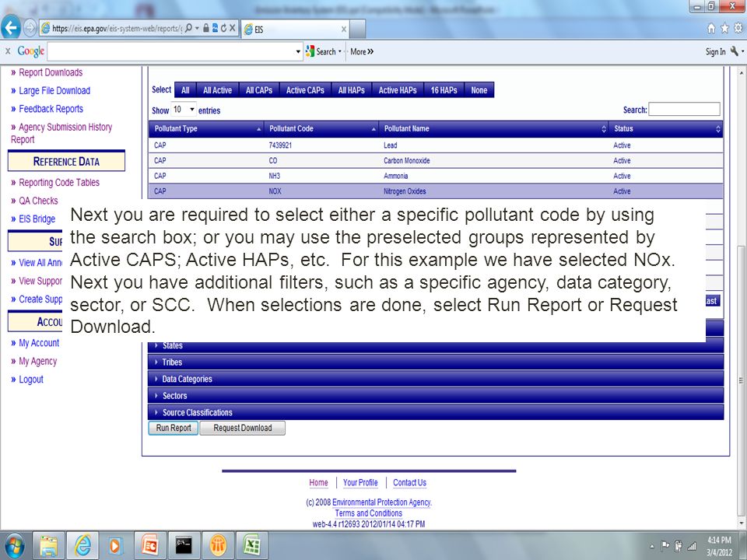Sort by Pollutant Name column
Viewport: 747px width, 560px height.
pyautogui.click(x=493, y=128)
